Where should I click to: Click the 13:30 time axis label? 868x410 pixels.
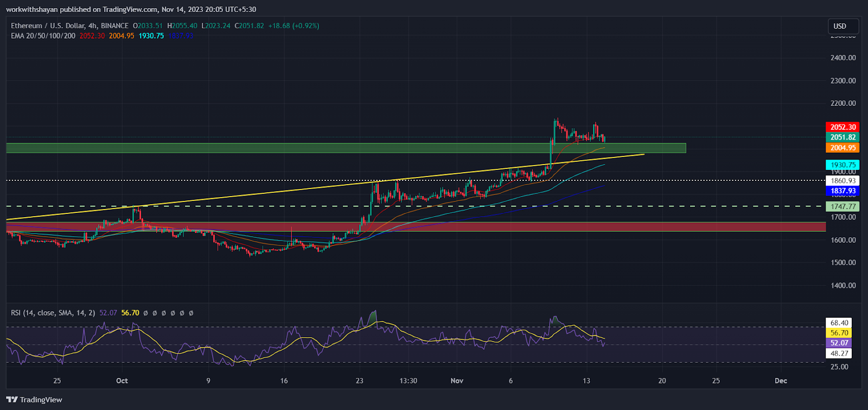pos(408,381)
